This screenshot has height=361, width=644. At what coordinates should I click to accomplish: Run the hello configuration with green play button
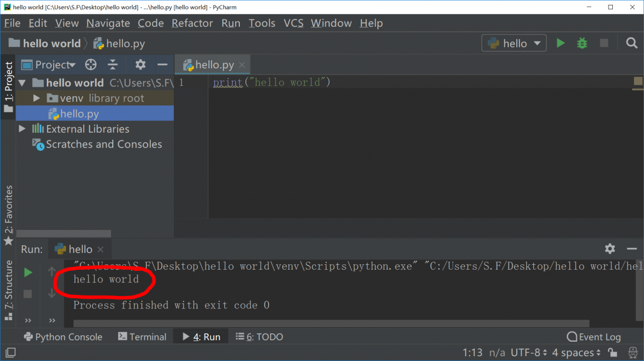click(x=560, y=43)
